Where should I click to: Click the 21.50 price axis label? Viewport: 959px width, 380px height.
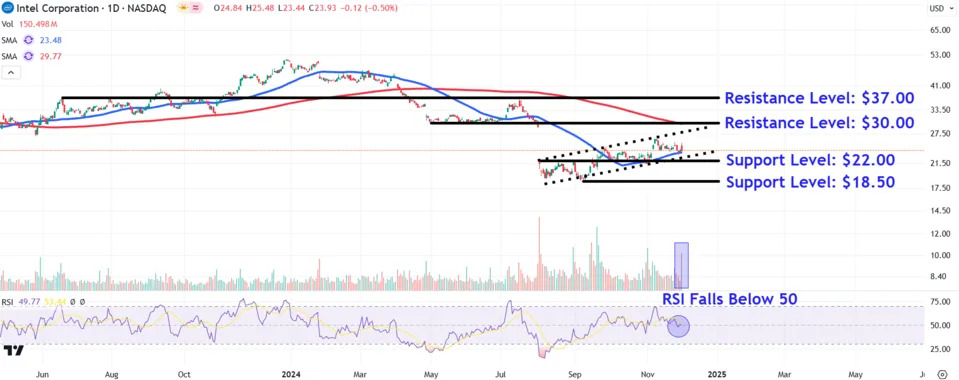[x=939, y=163]
